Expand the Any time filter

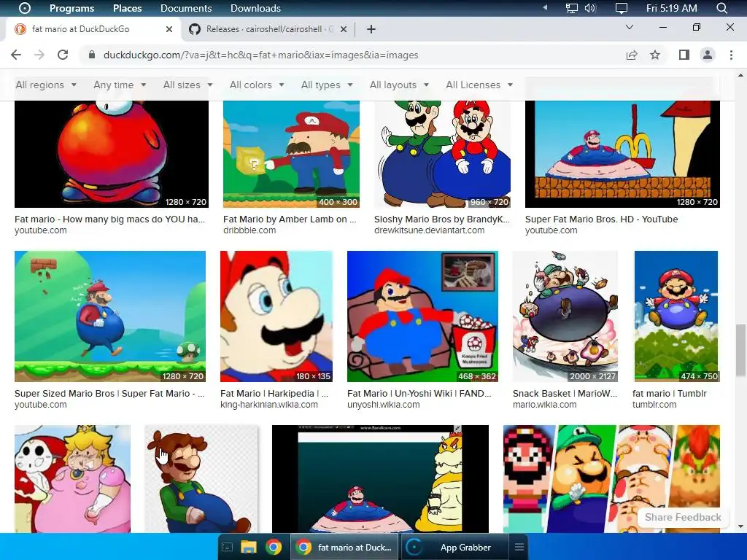point(120,85)
